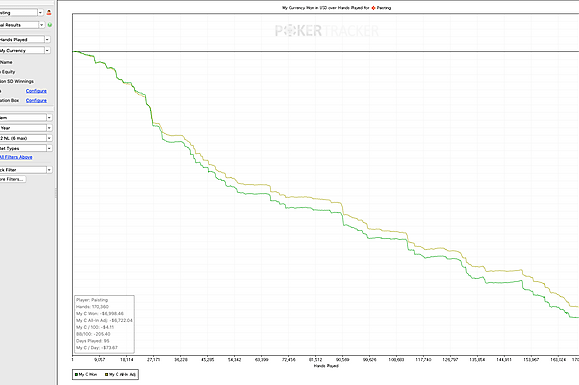Toggle the SD Winnings checkbox label

(x=17, y=81)
